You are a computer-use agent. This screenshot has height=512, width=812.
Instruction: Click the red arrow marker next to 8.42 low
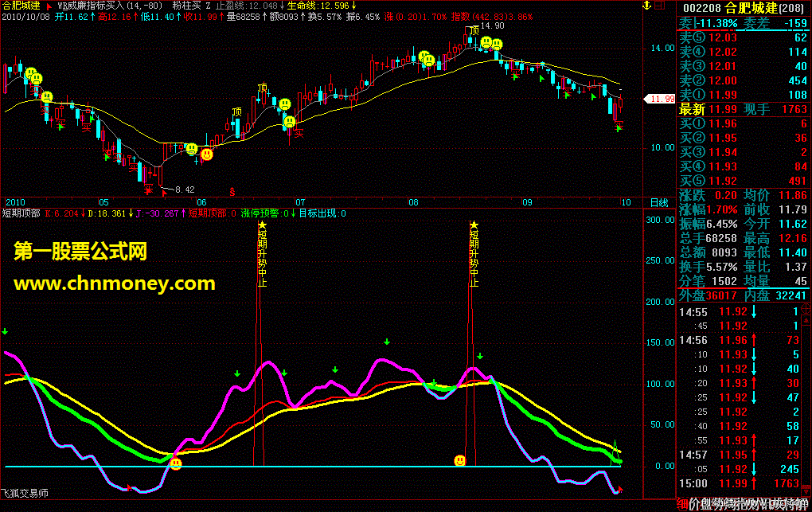click(x=165, y=193)
